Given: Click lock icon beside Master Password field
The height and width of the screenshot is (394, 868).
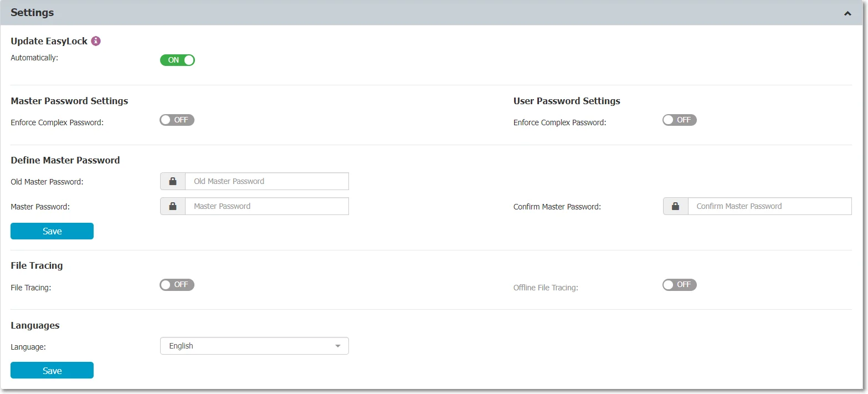Looking at the screenshot, I should [173, 206].
